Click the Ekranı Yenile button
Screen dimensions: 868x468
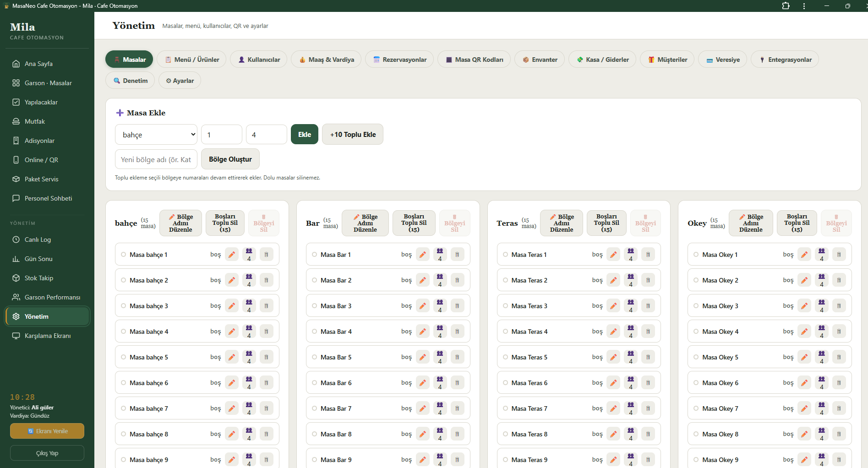[x=47, y=431]
